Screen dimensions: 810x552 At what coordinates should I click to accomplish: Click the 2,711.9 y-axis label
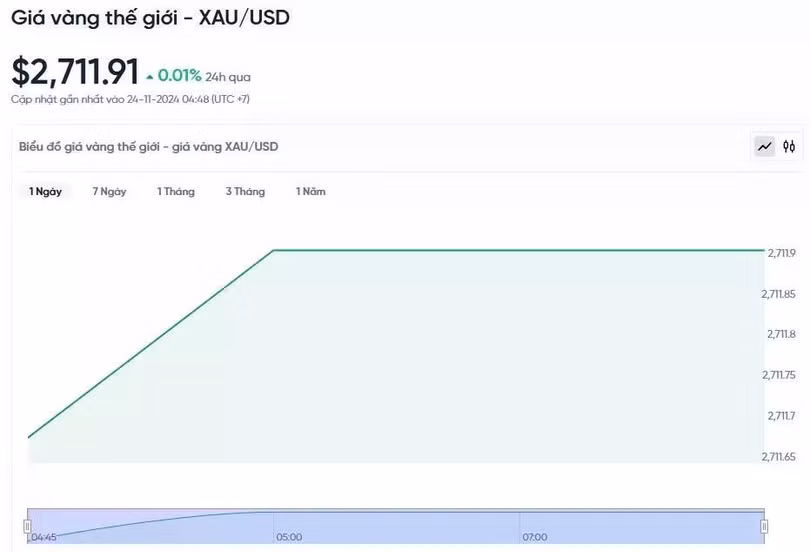(781, 253)
